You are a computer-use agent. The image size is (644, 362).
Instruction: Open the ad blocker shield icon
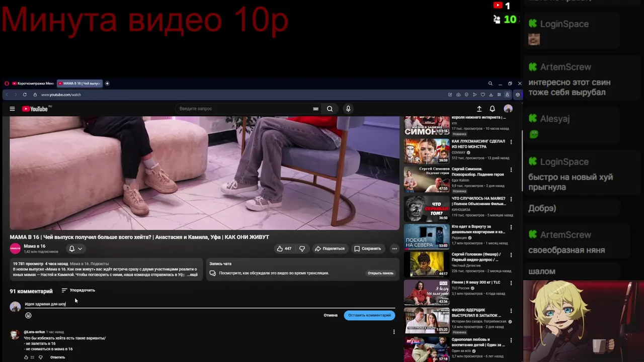[466, 95]
